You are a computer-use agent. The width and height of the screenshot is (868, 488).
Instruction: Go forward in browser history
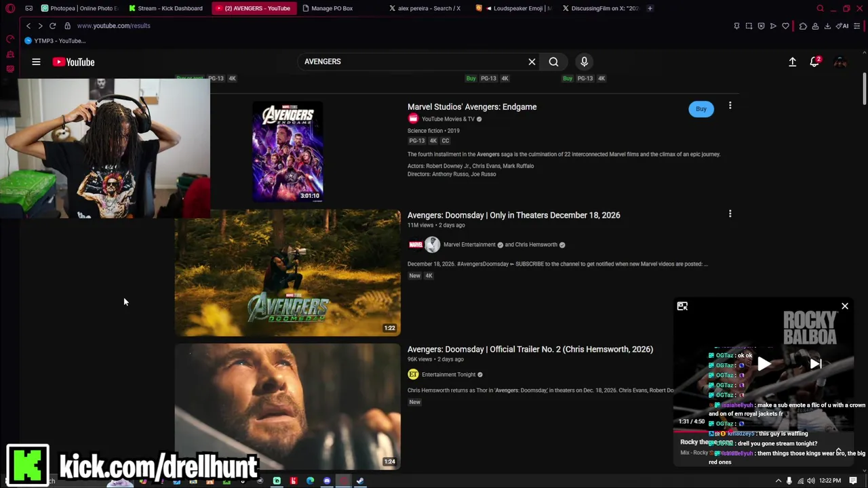point(40,26)
